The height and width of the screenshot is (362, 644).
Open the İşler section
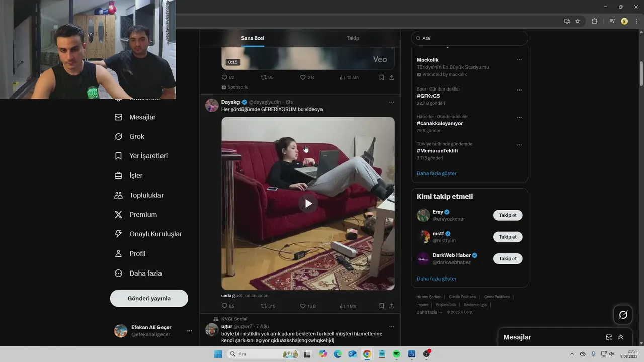(x=129, y=175)
